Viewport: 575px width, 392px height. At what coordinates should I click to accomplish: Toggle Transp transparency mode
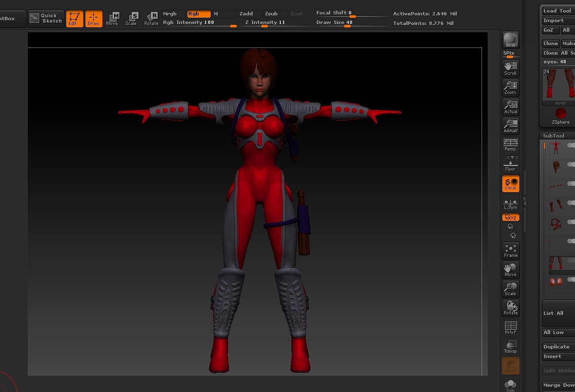click(510, 346)
